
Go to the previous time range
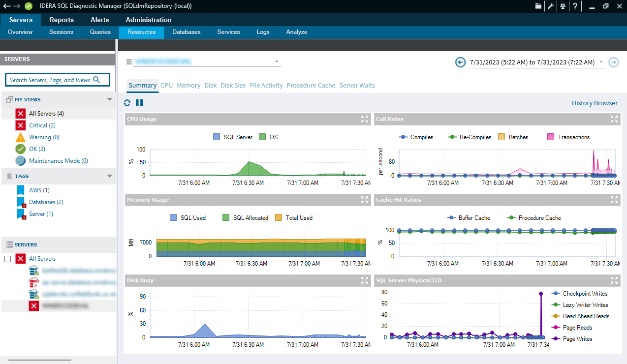pyautogui.click(x=460, y=62)
